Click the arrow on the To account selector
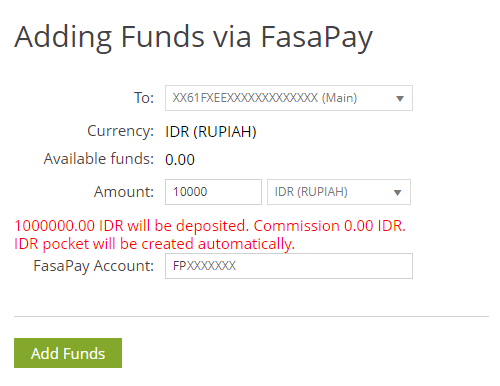Image resolution: width=500 pixels, height=386 pixels. tap(400, 98)
